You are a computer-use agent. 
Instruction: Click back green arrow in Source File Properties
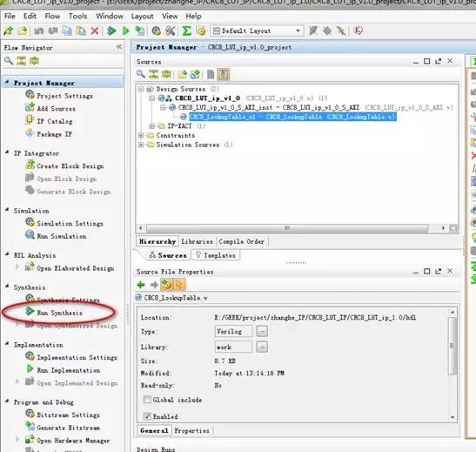[141, 285]
